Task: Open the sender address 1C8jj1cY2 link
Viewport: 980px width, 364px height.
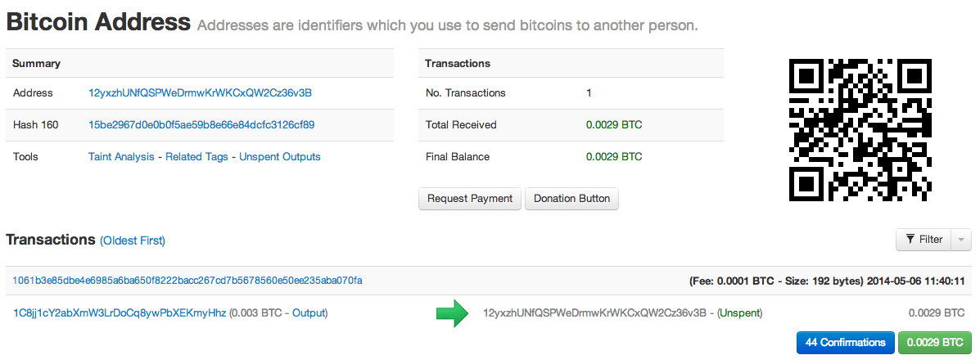Action: point(120,313)
